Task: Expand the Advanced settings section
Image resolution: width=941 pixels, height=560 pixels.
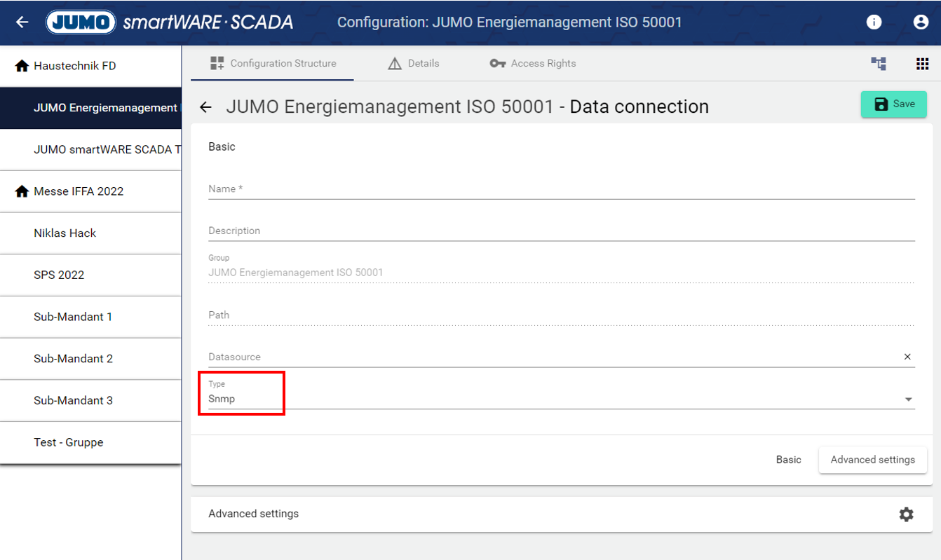Action: [254, 514]
